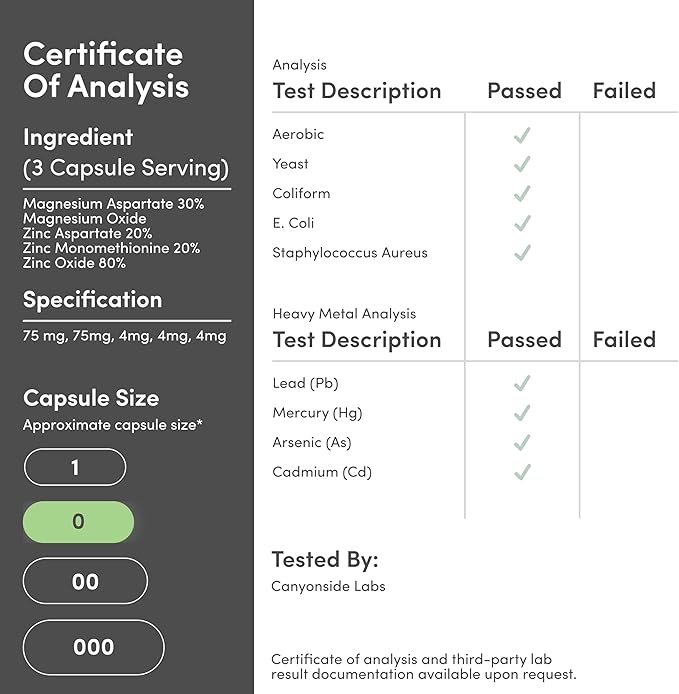This screenshot has height=694, width=679.
Task: Click the Coliform passed checkmark
Action: (522, 194)
